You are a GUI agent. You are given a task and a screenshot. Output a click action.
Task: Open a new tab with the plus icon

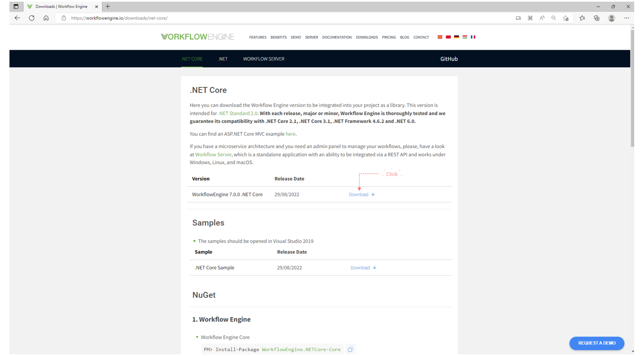(108, 7)
